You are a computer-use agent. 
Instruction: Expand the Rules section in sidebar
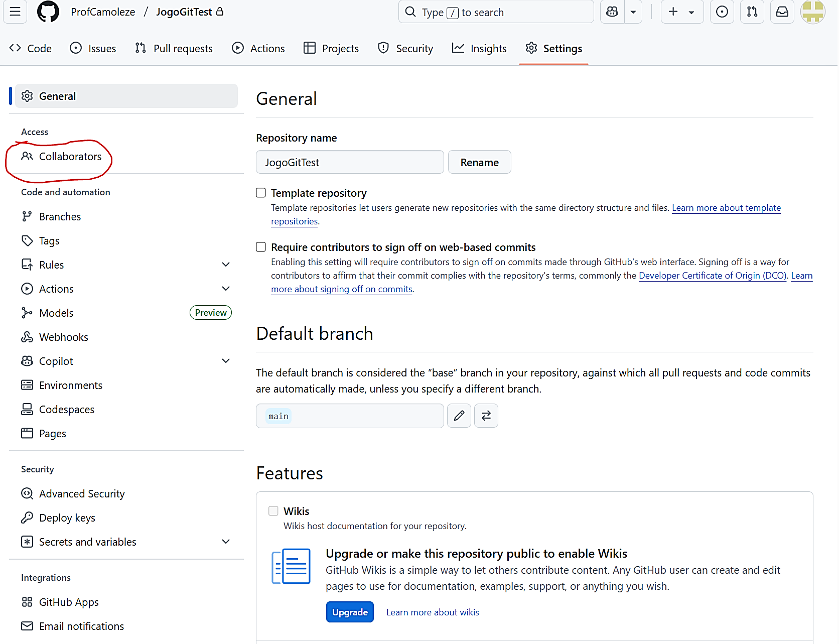click(226, 265)
